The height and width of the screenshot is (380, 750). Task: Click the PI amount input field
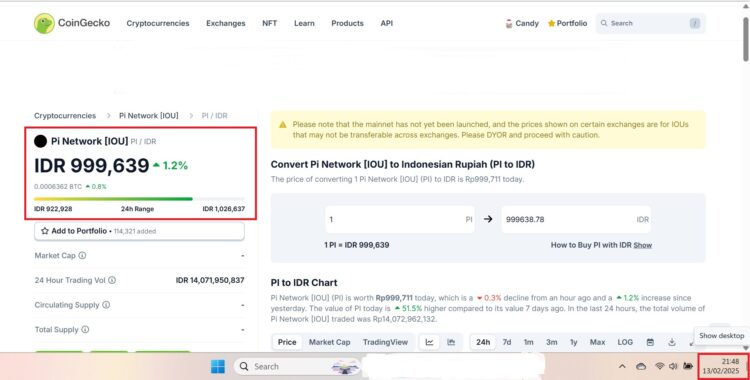[x=400, y=219]
